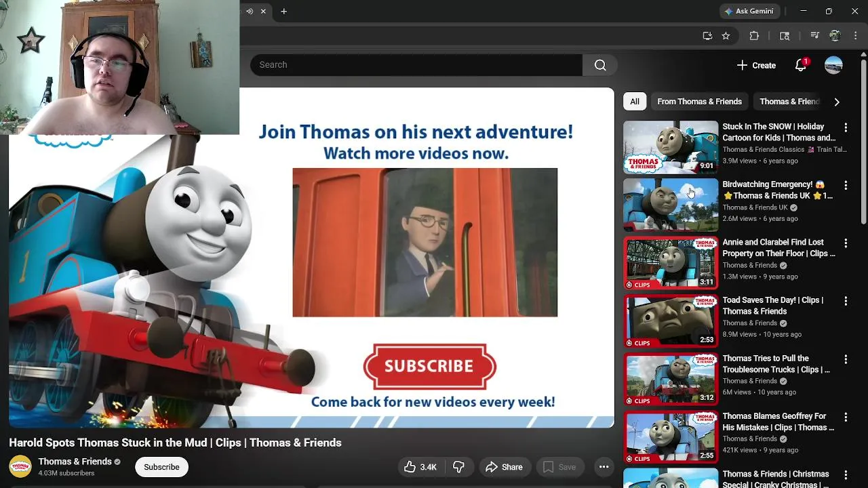Viewport: 868px width, 488px height.
Task: Mute tab via speaker icon on tab
Action: [250, 11]
